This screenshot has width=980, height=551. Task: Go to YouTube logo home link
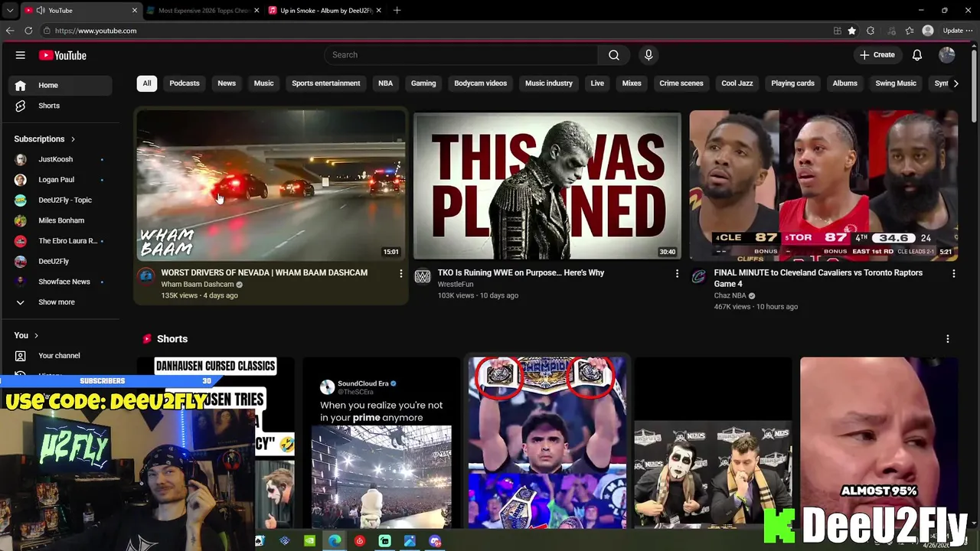pyautogui.click(x=63, y=55)
